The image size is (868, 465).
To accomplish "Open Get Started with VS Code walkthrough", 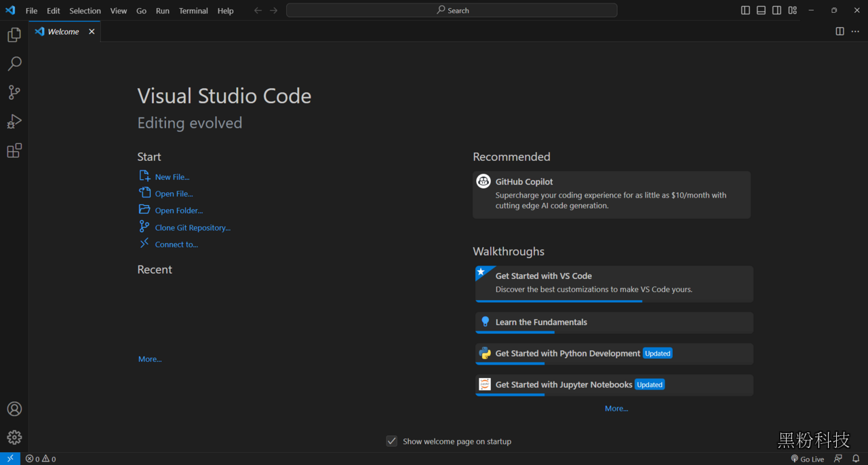I will (614, 284).
